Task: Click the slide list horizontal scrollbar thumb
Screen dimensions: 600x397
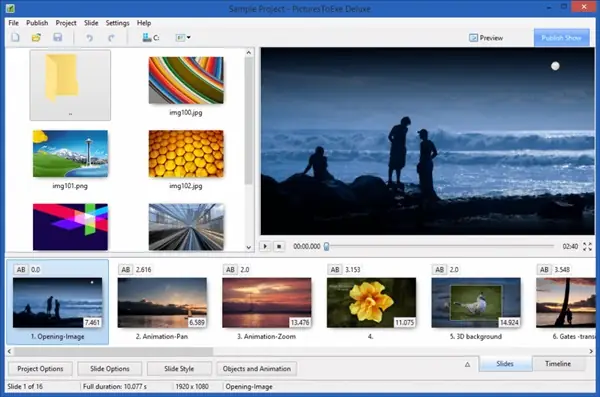Action: (x=113, y=351)
